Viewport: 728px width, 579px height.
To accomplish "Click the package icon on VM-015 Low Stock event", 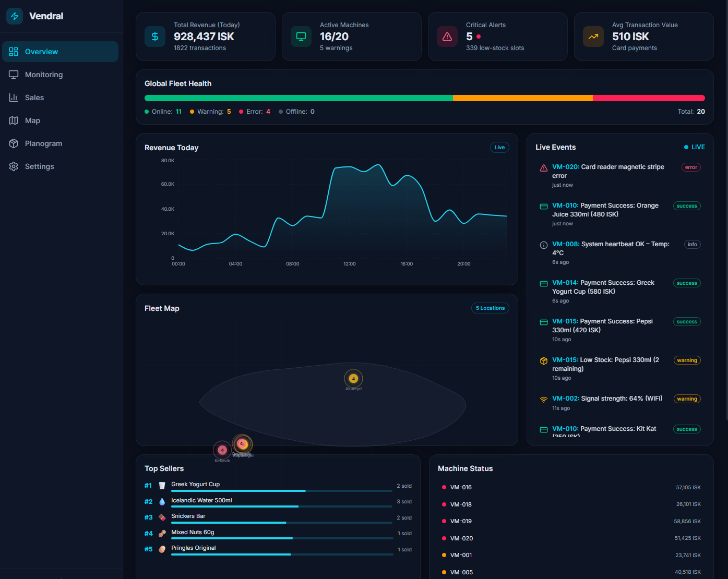I will point(543,360).
